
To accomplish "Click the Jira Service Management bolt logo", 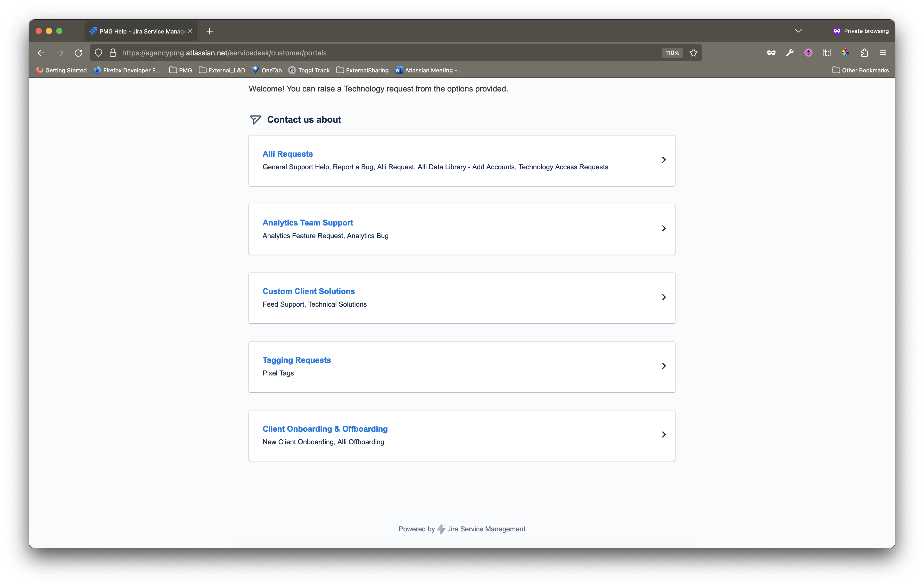I will coord(441,529).
